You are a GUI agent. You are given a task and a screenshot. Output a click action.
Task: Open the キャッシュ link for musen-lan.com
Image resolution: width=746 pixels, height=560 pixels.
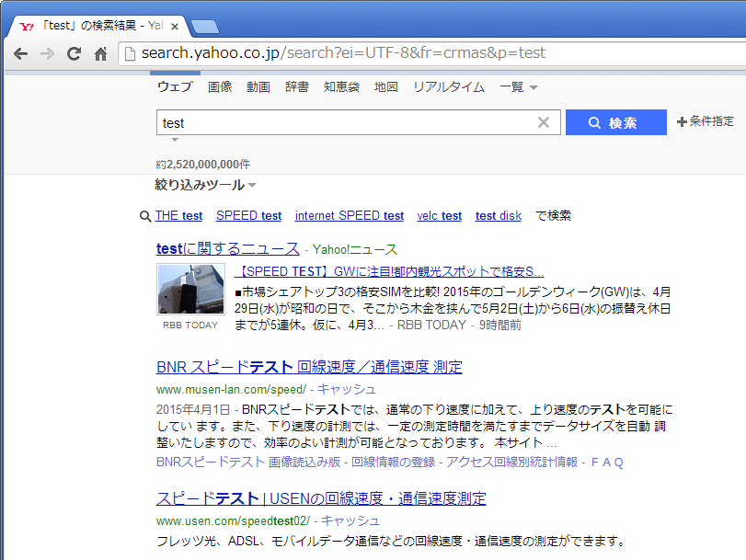coord(347,390)
